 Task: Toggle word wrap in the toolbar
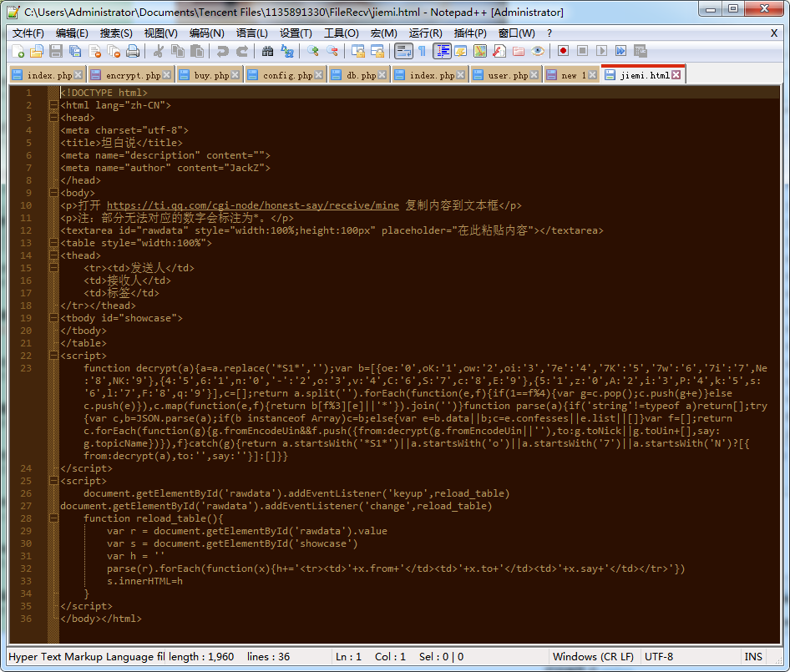pos(403,51)
